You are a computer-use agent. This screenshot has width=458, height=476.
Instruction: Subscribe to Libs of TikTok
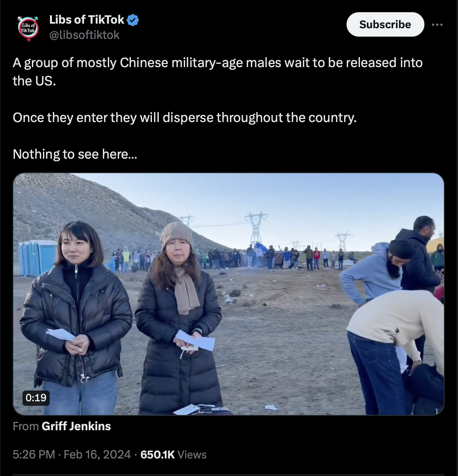click(385, 24)
